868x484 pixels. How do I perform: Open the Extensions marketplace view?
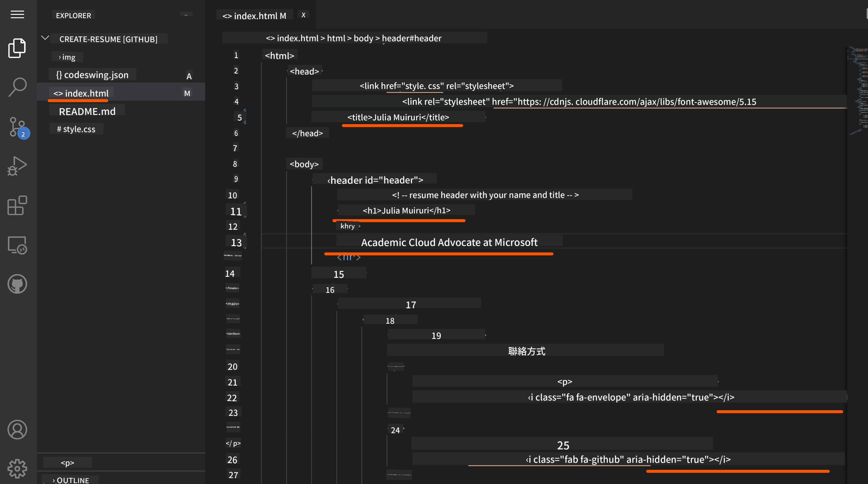pyautogui.click(x=17, y=205)
